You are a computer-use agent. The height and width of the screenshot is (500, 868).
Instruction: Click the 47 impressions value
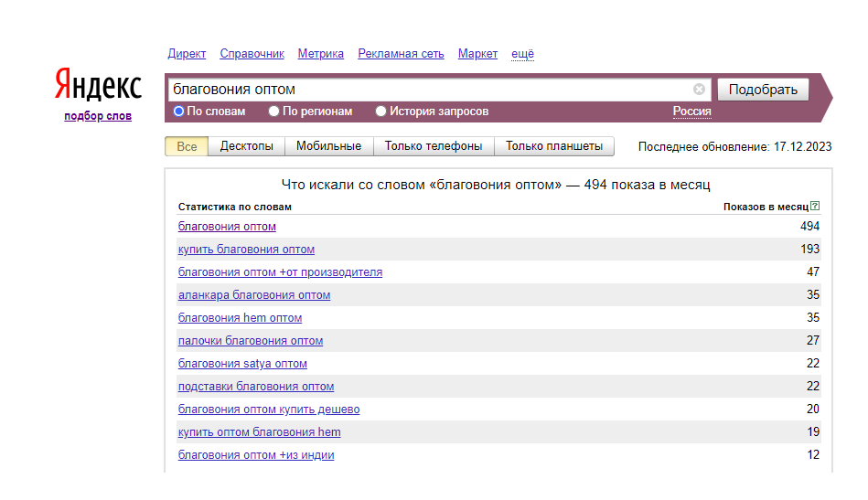[813, 271]
